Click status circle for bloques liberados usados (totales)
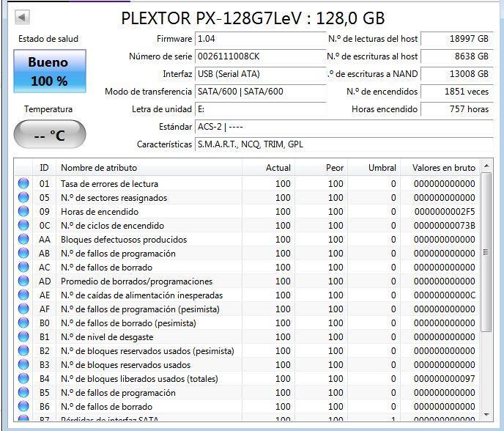 tap(23, 378)
